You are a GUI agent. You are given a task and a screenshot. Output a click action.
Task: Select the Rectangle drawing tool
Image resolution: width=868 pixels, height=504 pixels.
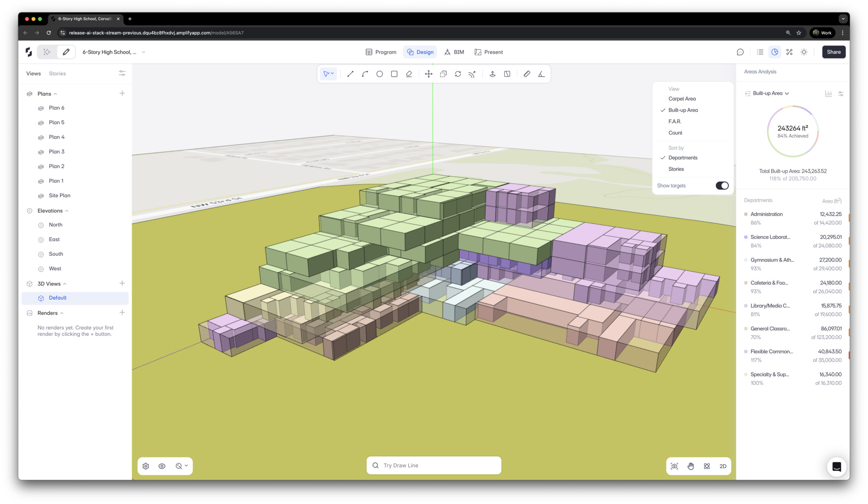pyautogui.click(x=394, y=74)
